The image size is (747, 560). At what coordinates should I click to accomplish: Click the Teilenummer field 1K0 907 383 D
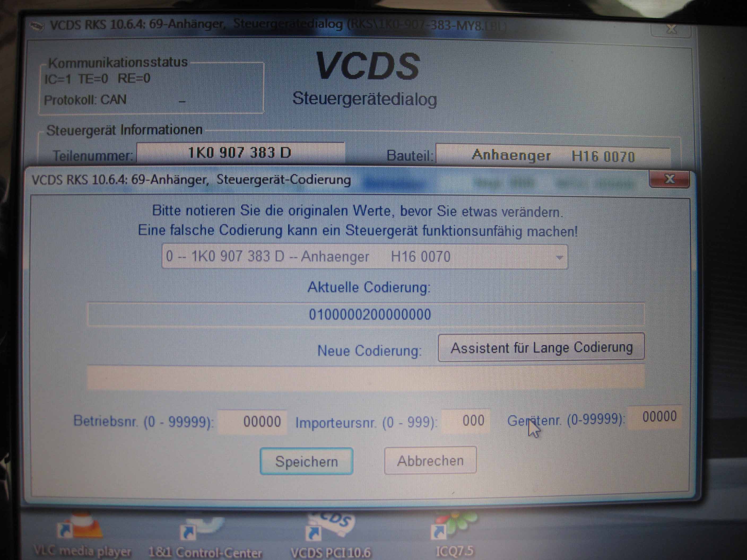(240, 153)
